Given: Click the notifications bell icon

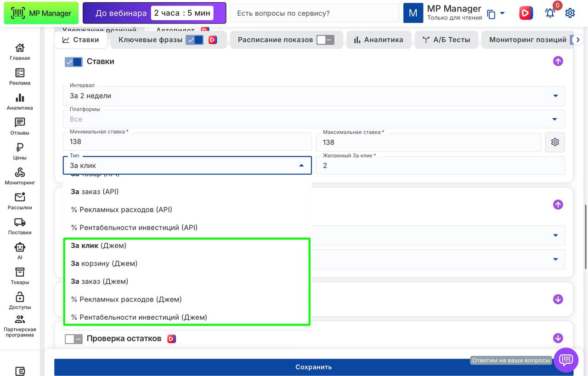Looking at the screenshot, I should point(550,13).
